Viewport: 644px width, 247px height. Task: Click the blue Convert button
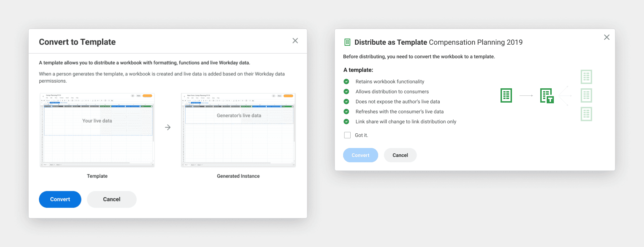(x=60, y=199)
